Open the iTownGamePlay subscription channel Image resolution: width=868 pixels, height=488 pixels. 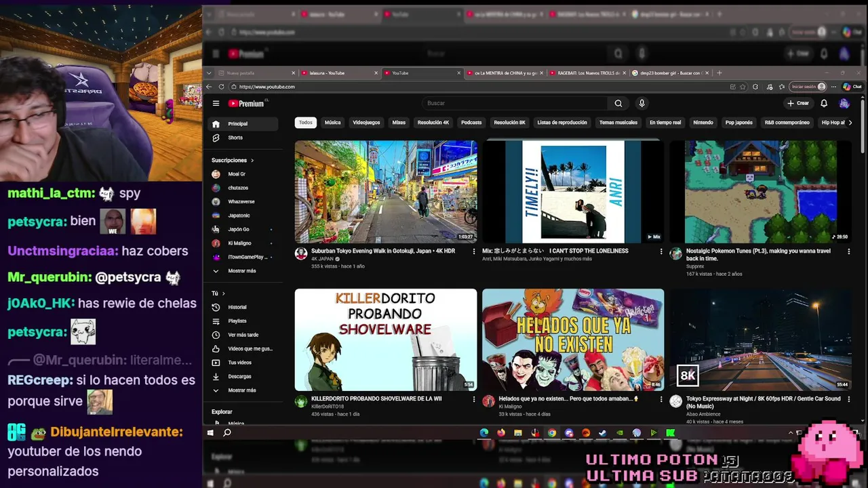coord(244,257)
